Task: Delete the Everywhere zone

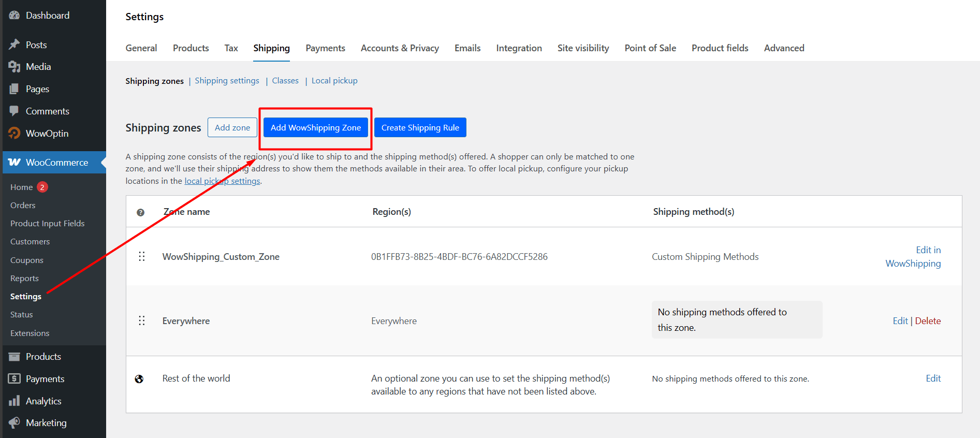Action: [928, 321]
